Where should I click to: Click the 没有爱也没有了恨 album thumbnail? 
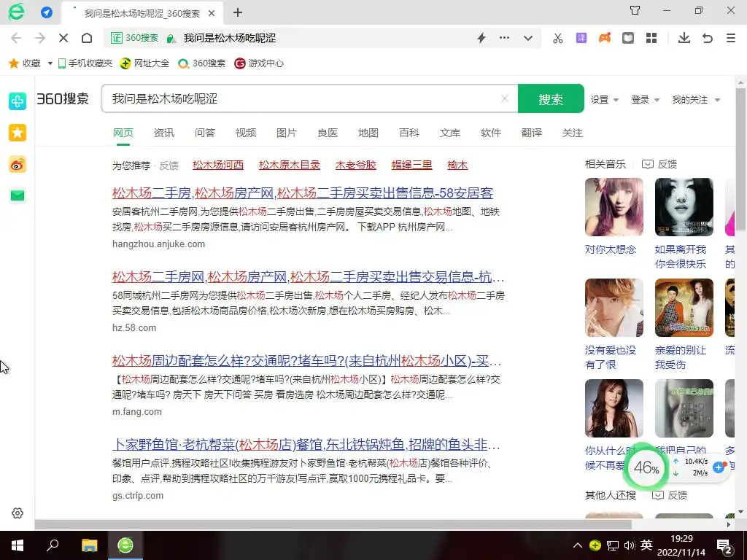(614, 308)
